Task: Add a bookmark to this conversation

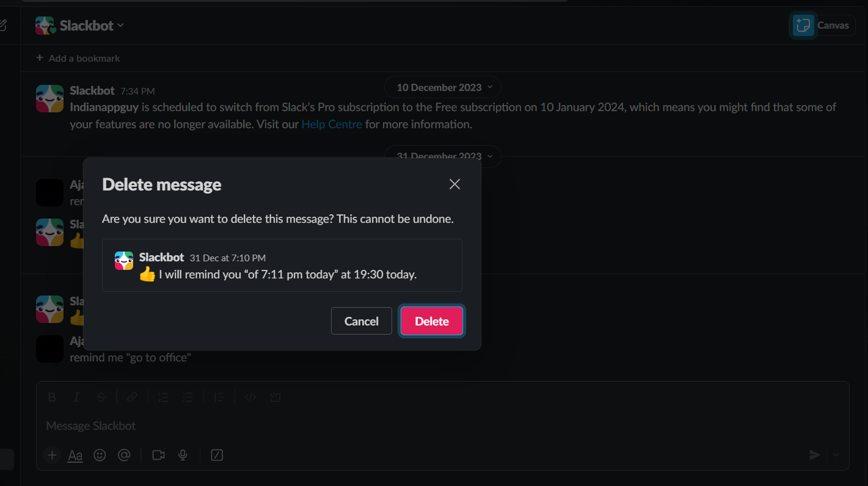Action: (x=78, y=58)
